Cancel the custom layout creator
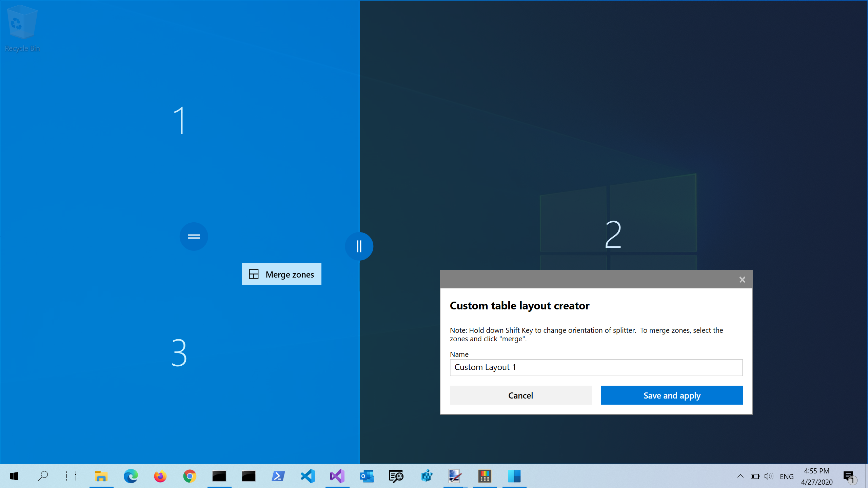 pos(520,395)
